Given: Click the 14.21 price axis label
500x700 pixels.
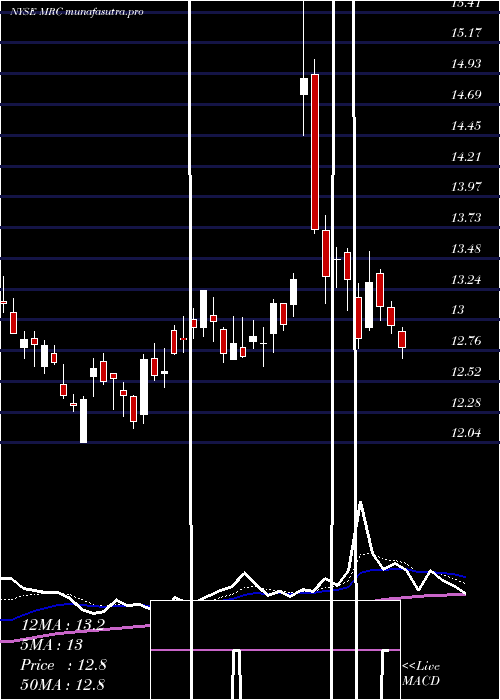Looking at the screenshot, I should pos(467,157).
